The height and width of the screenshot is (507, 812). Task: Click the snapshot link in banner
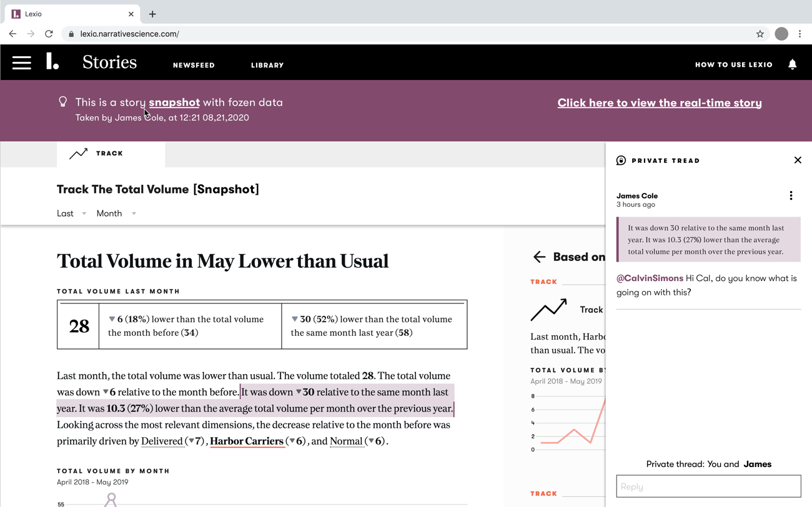coord(174,102)
